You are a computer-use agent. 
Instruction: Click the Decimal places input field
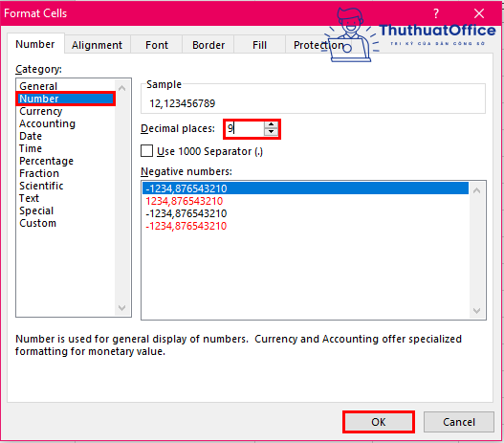pos(245,129)
